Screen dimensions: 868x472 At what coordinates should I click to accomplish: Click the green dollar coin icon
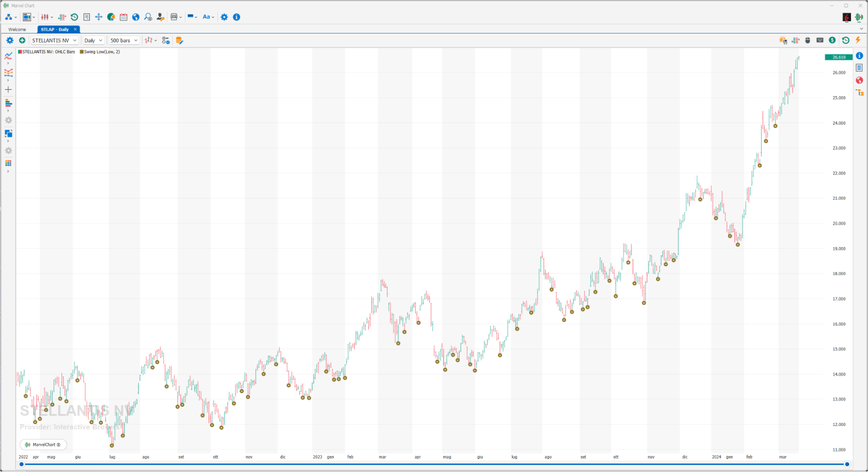tap(832, 40)
